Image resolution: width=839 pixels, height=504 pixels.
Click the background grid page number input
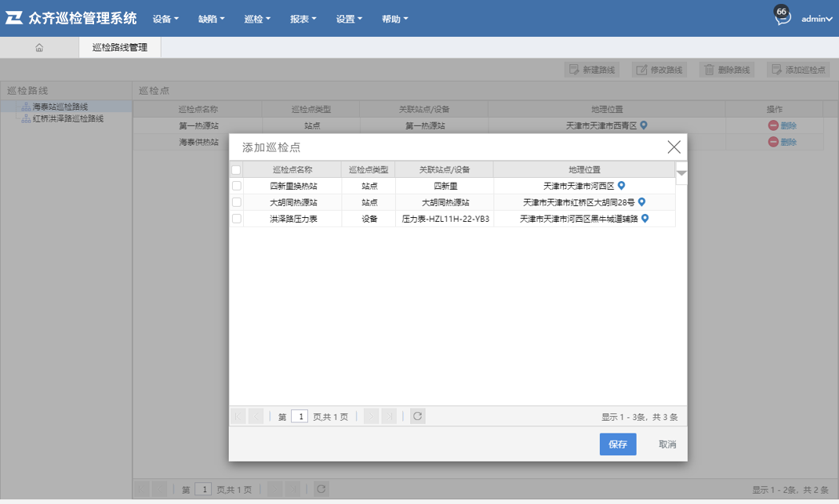203,489
